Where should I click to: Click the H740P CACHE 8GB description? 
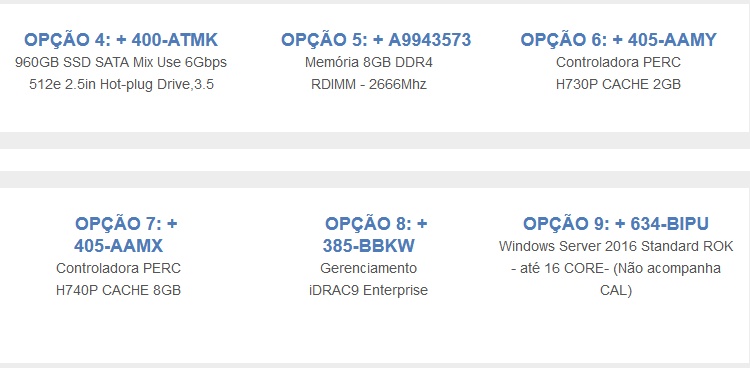(119, 290)
